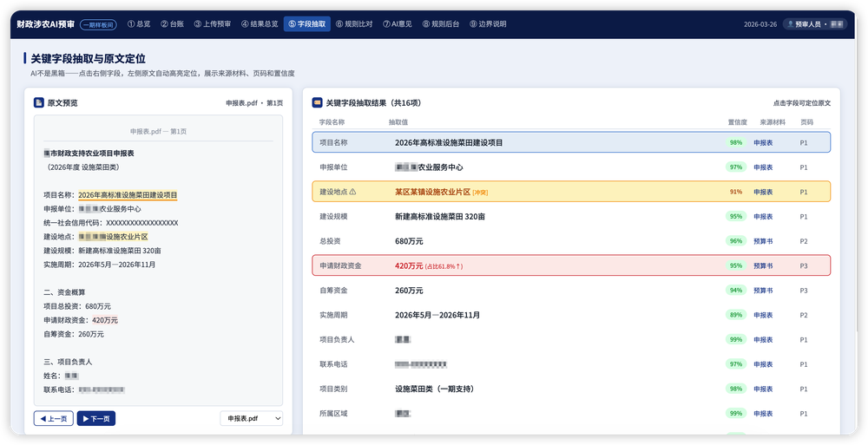
Task: Click the 一期样板间 badge
Action: tap(98, 24)
